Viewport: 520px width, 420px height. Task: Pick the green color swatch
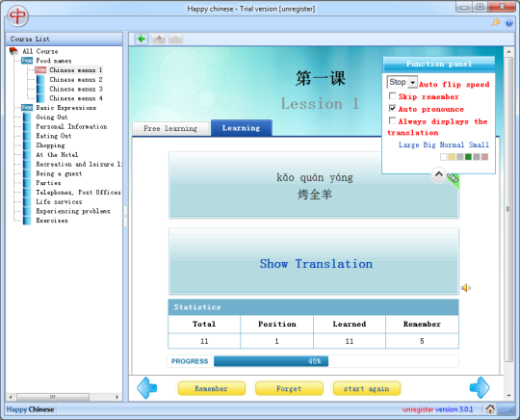pyautogui.click(x=468, y=157)
